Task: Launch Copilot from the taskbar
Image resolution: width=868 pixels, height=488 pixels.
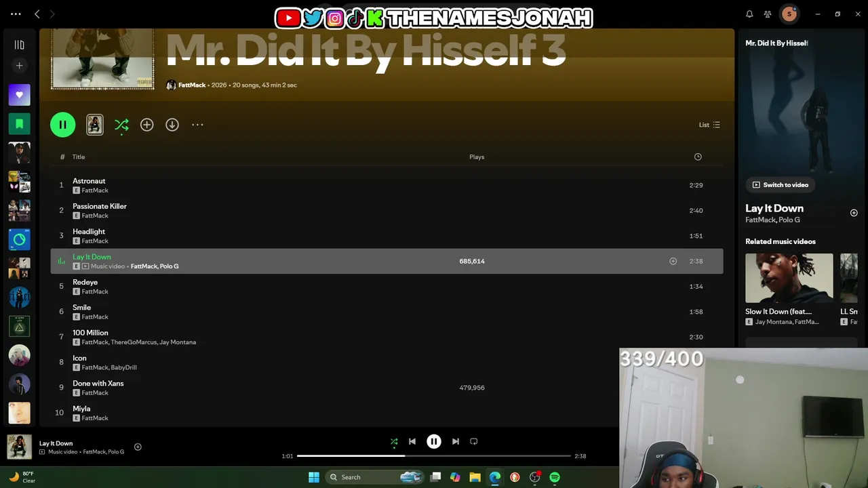Action: click(x=455, y=477)
